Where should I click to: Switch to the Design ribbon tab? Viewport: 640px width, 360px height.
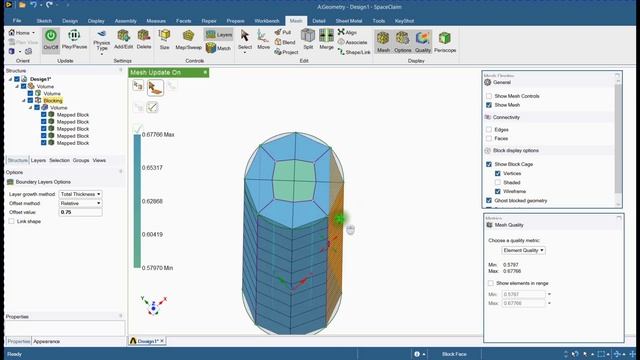coord(70,21)
